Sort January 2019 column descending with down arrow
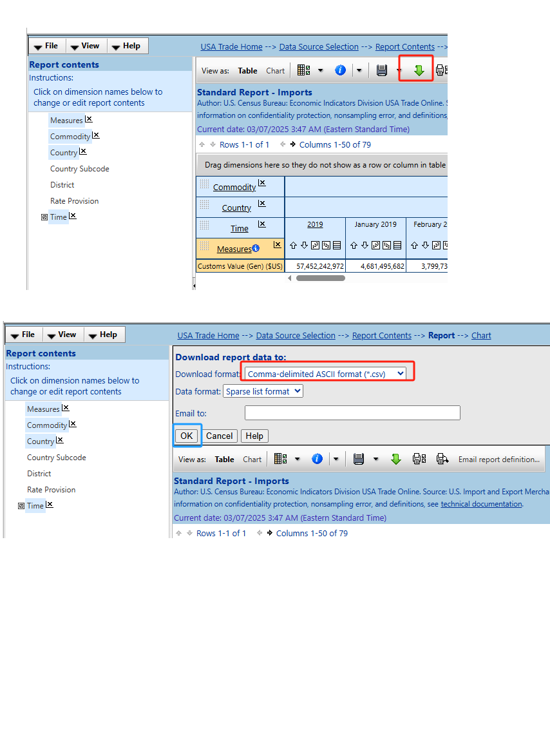Screen dimensions: 550x756 click(365, 246)
